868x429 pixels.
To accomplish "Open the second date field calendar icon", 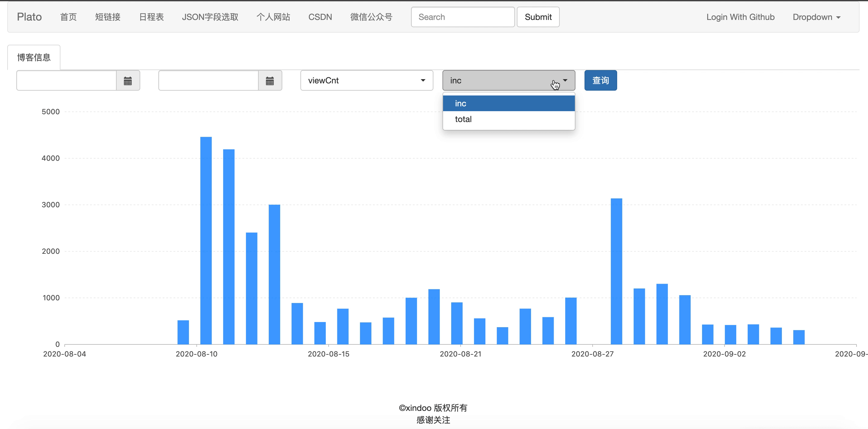I will click(x=270, y=80).
